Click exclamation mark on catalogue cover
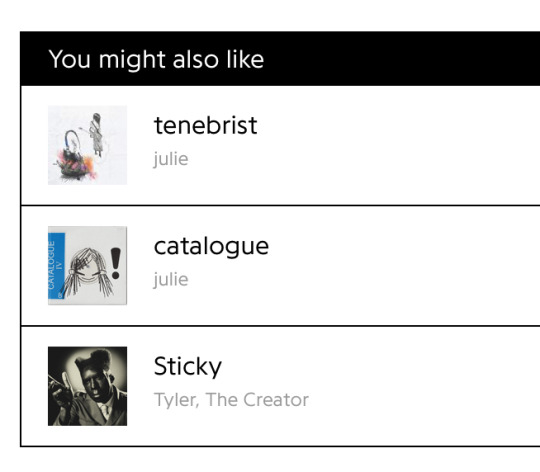This screenshot has height=472, width=540. point(116,263)
